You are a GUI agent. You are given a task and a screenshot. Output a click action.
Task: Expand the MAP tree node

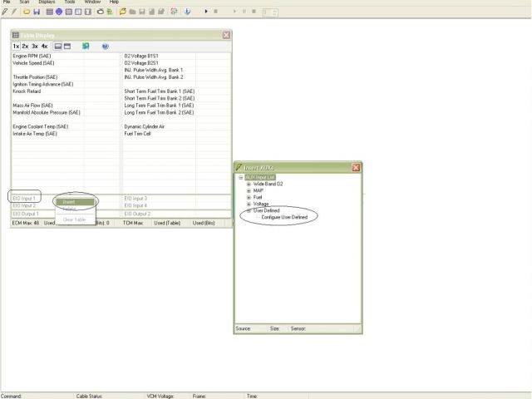tap(249, 190)
